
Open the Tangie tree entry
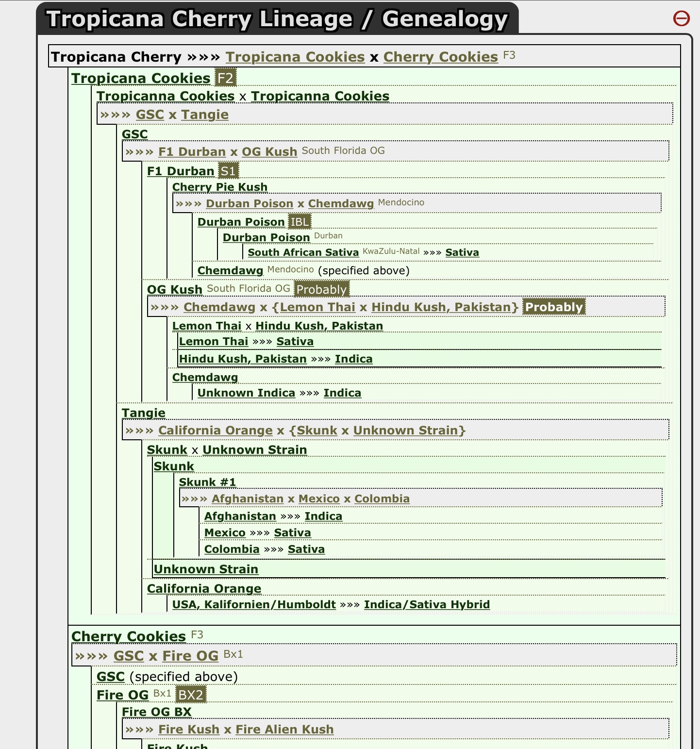point(144,413)
